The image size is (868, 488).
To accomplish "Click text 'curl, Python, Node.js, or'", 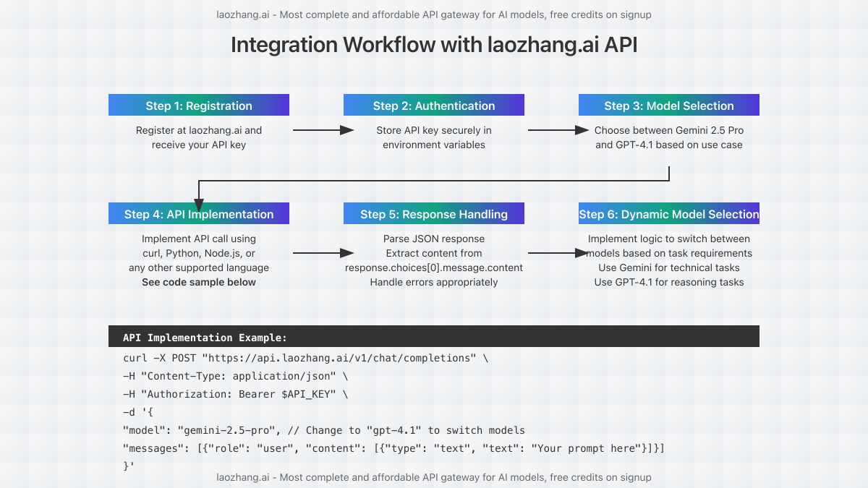I will pyautogui.click(x=199, y=253).
